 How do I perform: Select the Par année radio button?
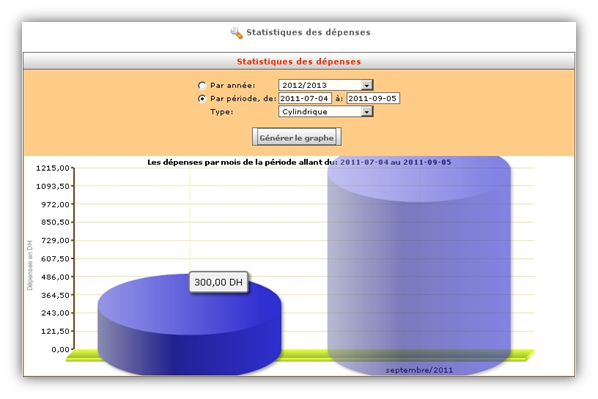[x=202, y=85]
